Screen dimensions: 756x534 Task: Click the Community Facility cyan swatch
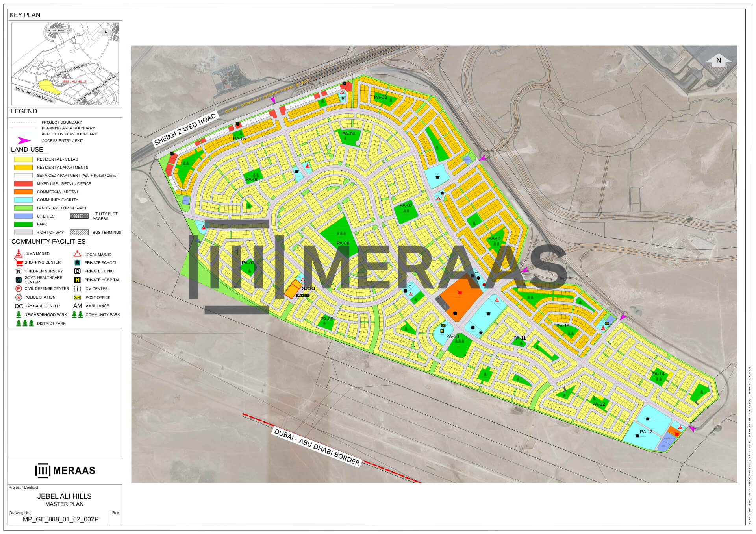click(23, 200)
